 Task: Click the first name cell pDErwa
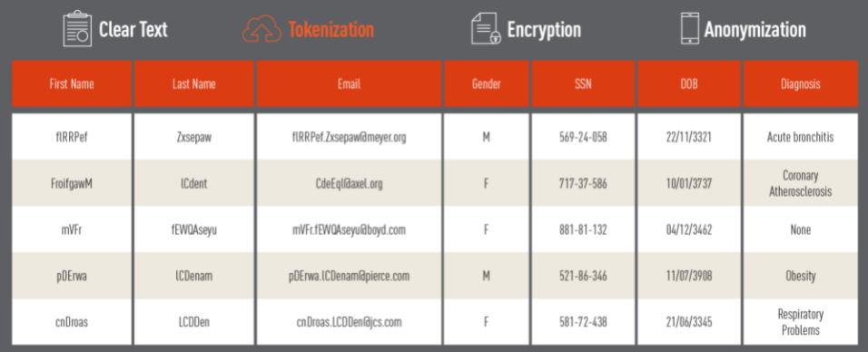(72, 276)
